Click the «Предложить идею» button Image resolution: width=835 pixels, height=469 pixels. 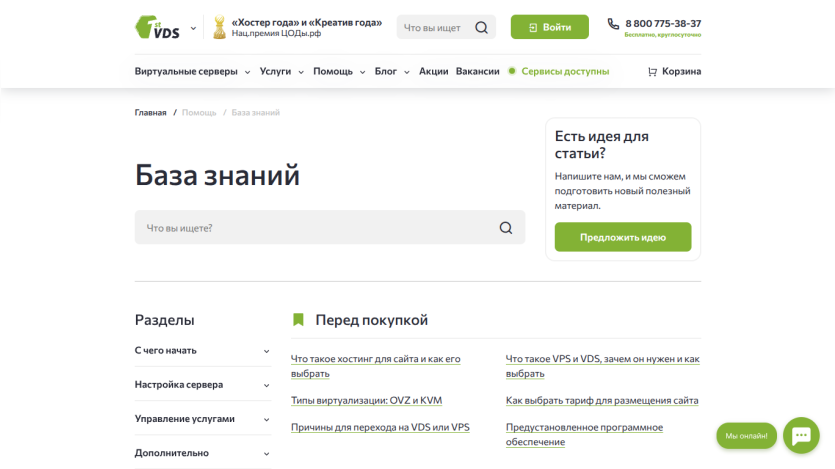[623, 237]
